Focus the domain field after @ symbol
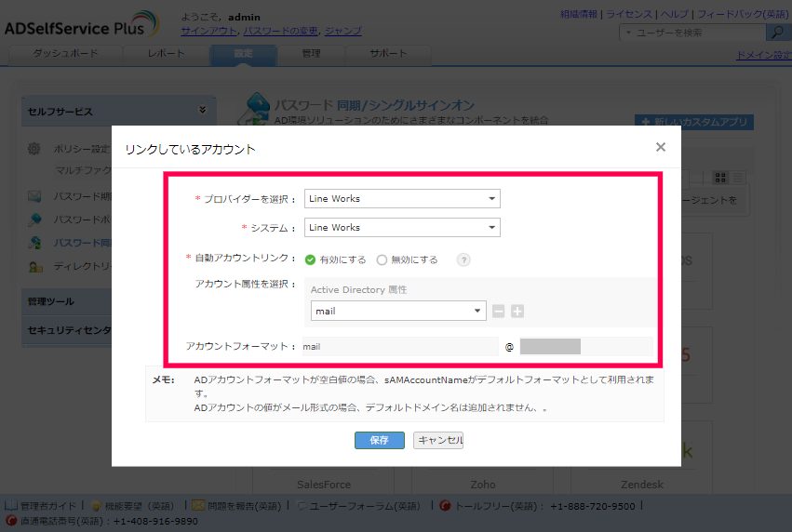Viewport: 792px width, 532px height. [x=586, y=347]
